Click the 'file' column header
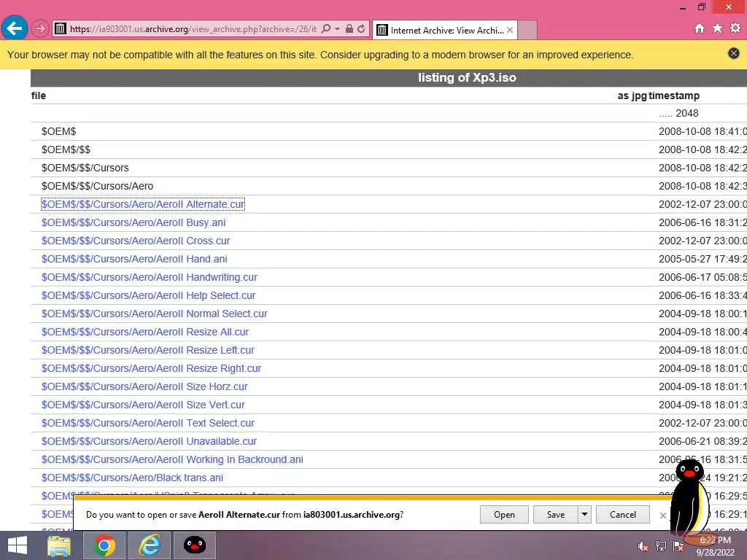 click(39, 96)
